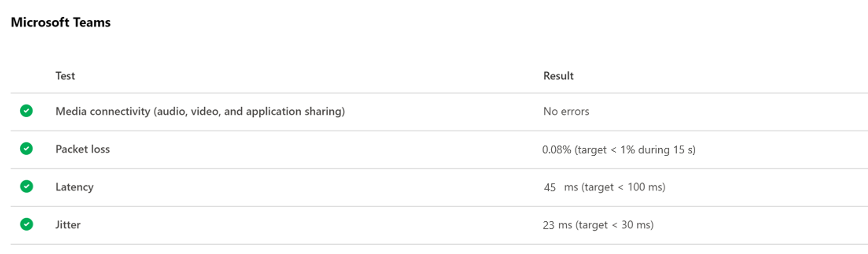868x254 pixels.
Task: Select the 'Jitter' test label
Action: pos(68,224)
